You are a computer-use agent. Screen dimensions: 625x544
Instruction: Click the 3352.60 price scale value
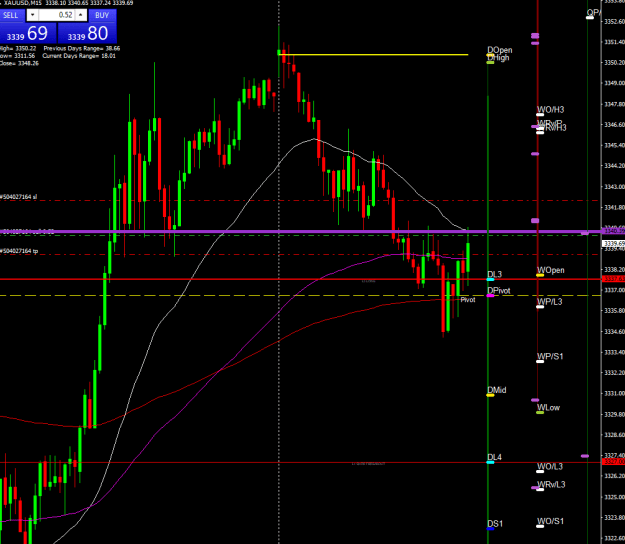(614, 21)
